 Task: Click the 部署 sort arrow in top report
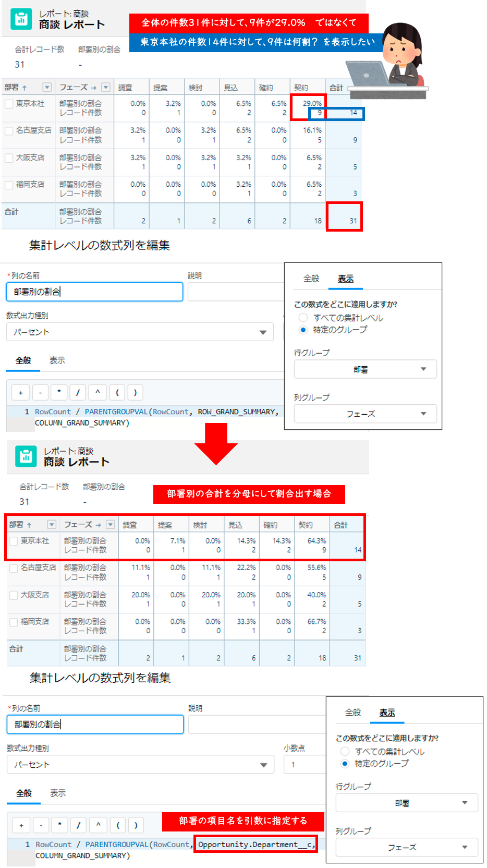coord(25,88)
